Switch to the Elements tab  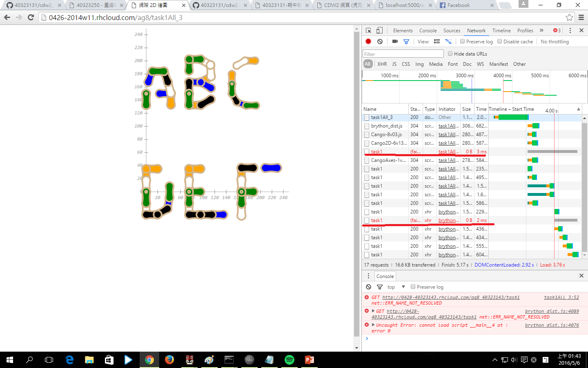[x=403, y=31]
